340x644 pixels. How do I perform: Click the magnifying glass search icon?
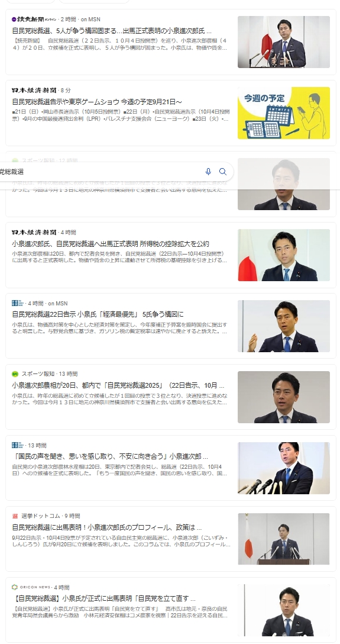click(223, 172)
